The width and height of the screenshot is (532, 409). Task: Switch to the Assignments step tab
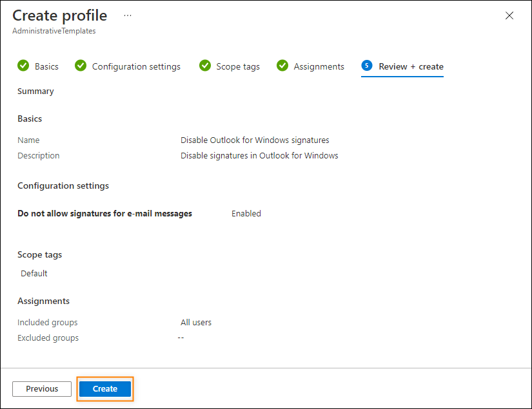310,66
